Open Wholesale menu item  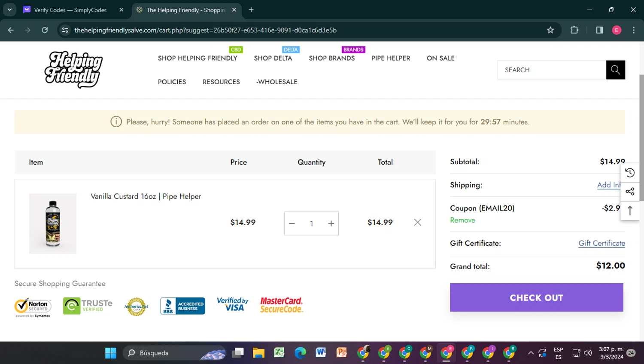click(277, 82)
